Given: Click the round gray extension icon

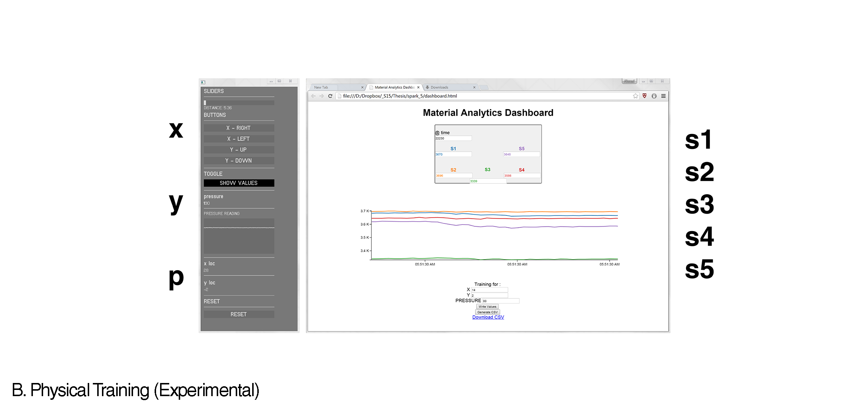Looking at the screenshot, I should coord(654,96).
